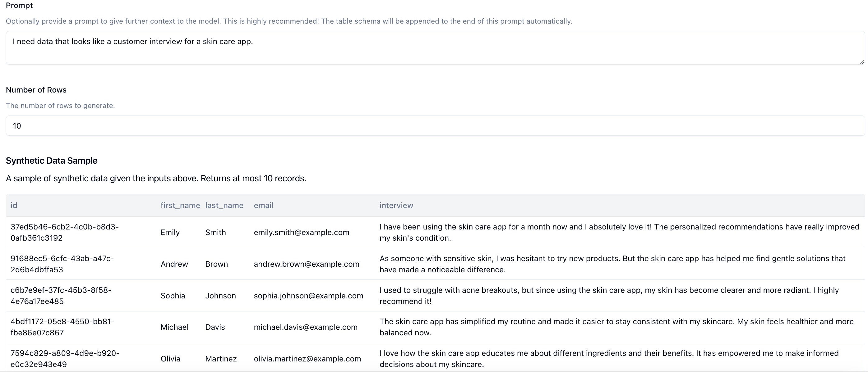
Task: Click the id cell starting with c6b7e9ef
Action: pos(61,296)
